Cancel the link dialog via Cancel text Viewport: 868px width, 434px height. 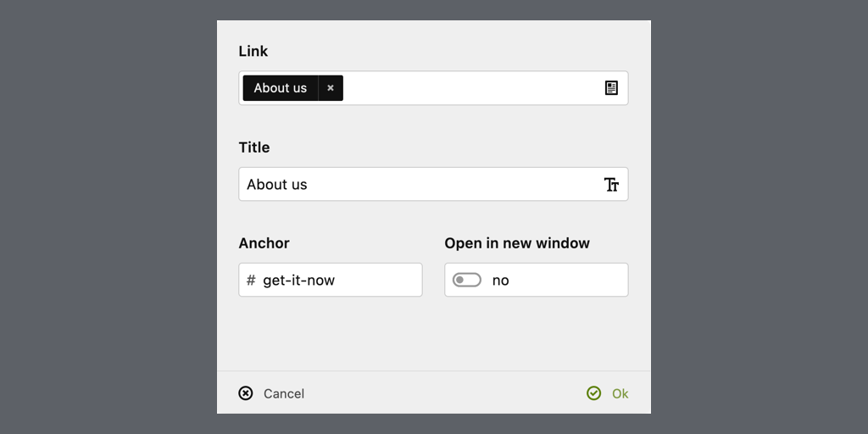pos(284,393)
